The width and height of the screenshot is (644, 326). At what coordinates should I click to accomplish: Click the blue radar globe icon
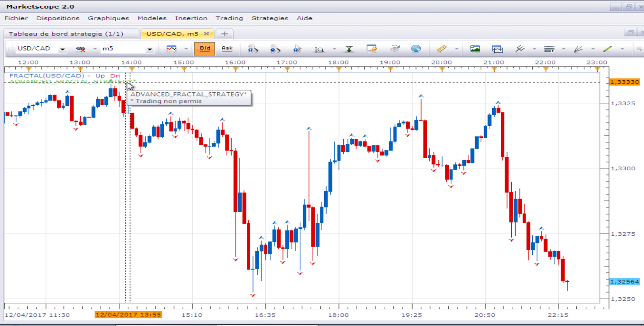(x=416, y=49)
